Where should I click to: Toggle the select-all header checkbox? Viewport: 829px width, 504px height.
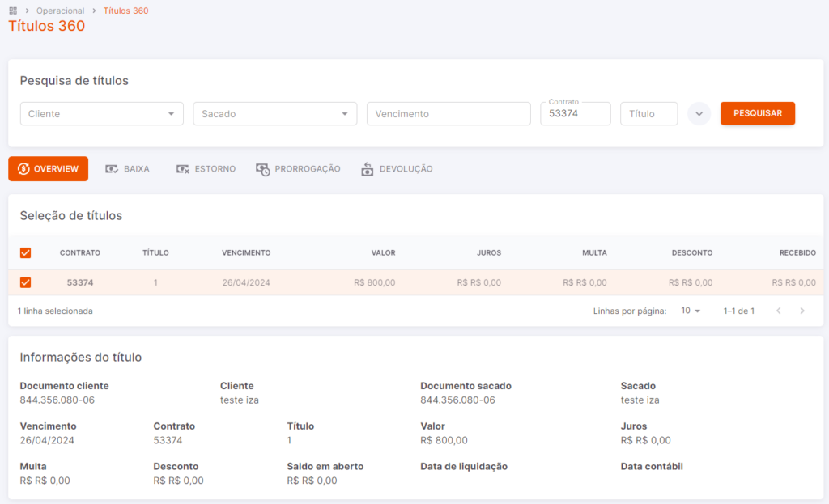(x=25, y=252)
